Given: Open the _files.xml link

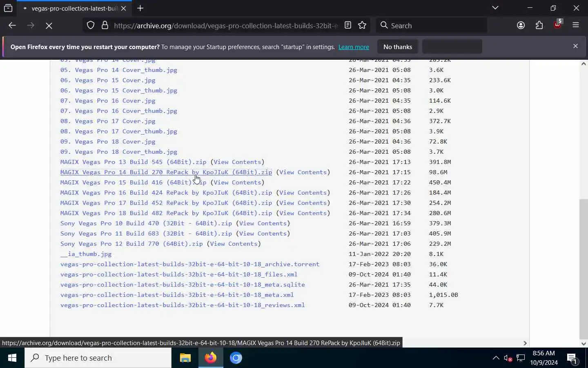Looking at the screenshot, I should pos(179,274).
